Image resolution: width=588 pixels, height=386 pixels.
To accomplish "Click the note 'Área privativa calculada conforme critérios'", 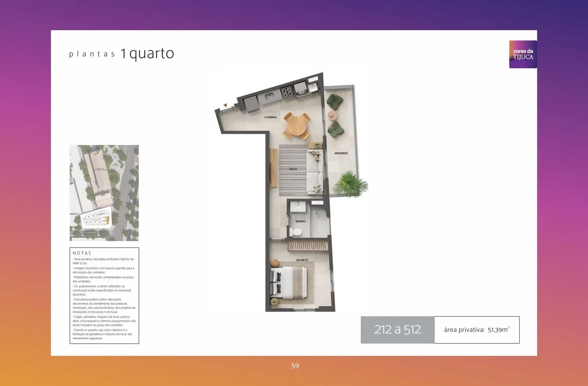I will [x=103, y=261].
